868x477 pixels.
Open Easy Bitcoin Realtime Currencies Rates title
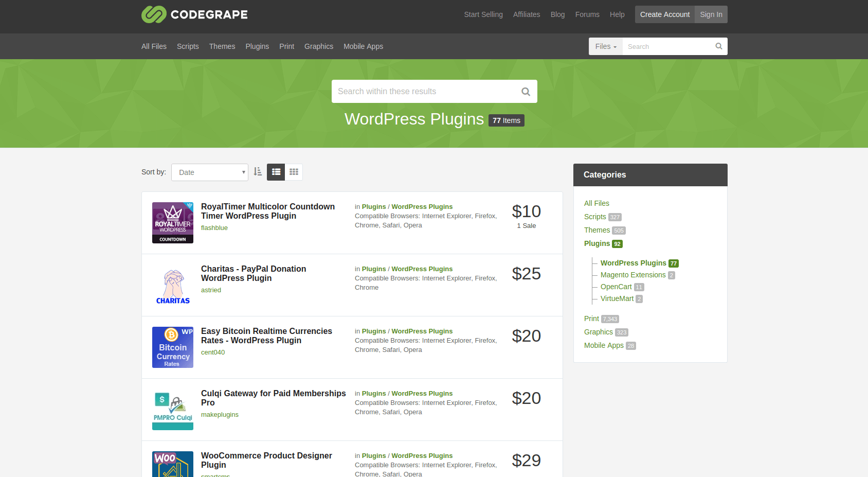click(266, 336)
